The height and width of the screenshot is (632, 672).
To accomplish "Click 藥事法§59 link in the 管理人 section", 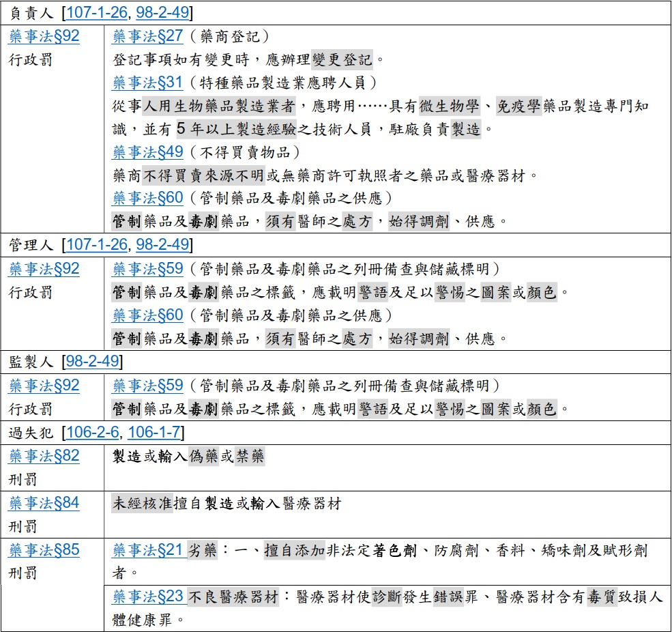I will 147,269.
